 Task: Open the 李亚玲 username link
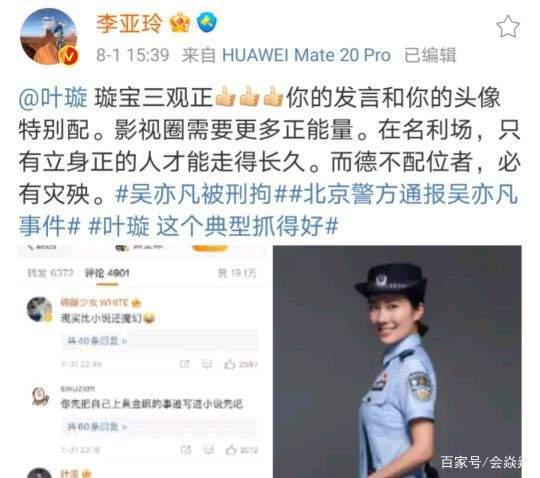tap(129, 23)
